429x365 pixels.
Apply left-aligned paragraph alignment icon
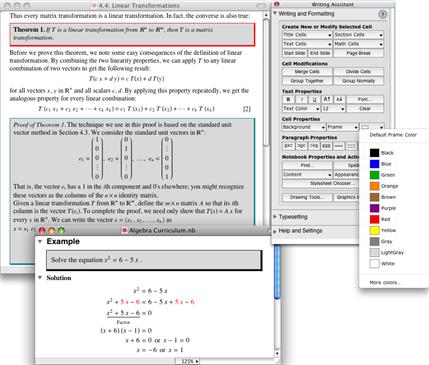click(x=288, y=146)
